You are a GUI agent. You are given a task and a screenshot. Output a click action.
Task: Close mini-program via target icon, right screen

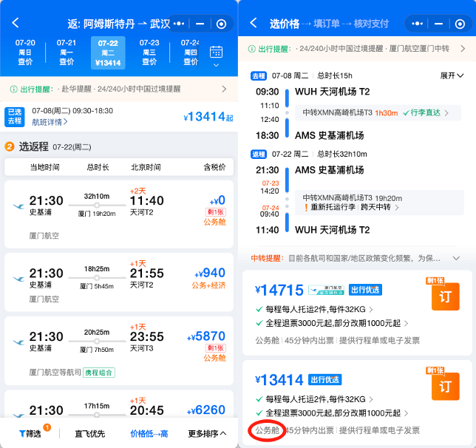click(460, 24)
